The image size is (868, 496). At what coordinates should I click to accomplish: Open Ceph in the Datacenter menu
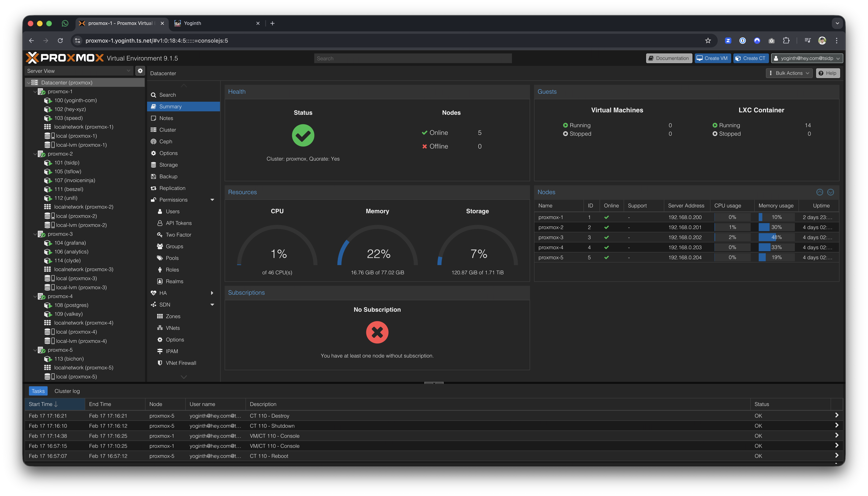[x=166, y=141]
